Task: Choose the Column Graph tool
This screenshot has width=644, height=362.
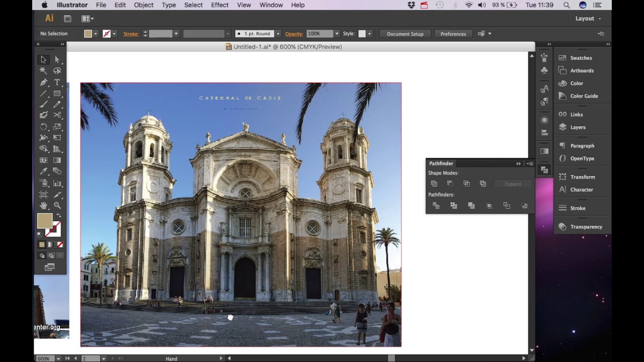Action: pos(57,183)
